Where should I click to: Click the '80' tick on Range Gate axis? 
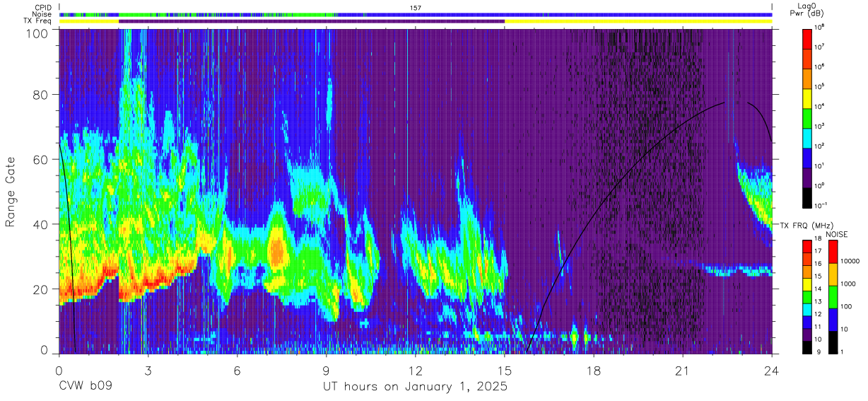point(40,95)
